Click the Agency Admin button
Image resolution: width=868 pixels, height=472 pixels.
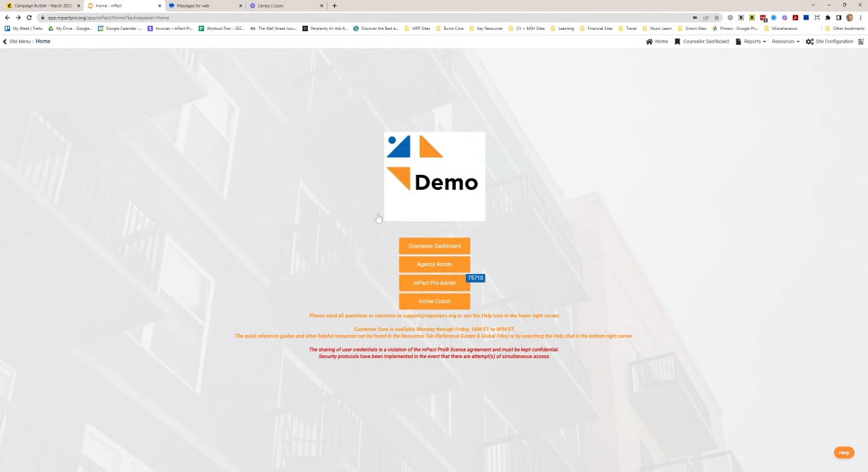click(434, 264)
